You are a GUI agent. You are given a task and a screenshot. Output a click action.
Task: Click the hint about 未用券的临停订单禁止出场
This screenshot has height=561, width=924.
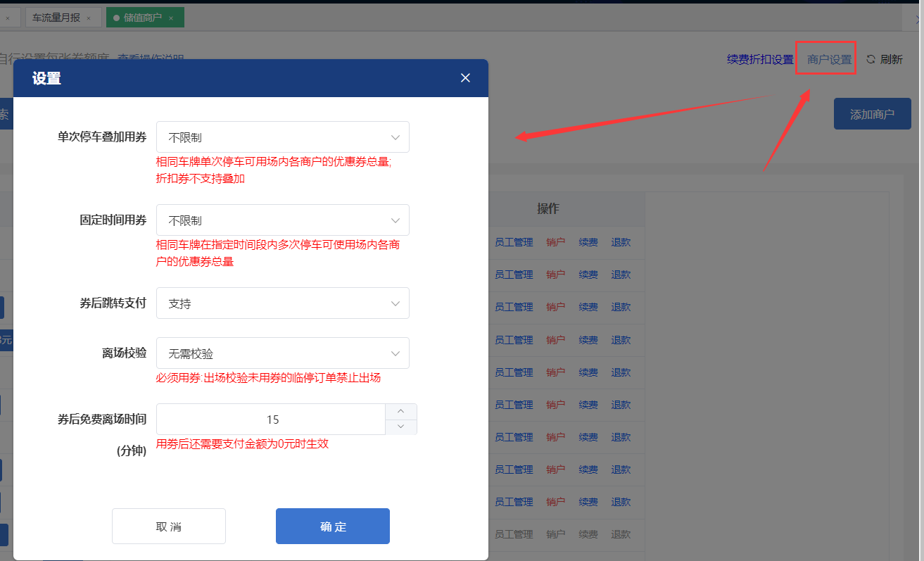coord(268,378)
